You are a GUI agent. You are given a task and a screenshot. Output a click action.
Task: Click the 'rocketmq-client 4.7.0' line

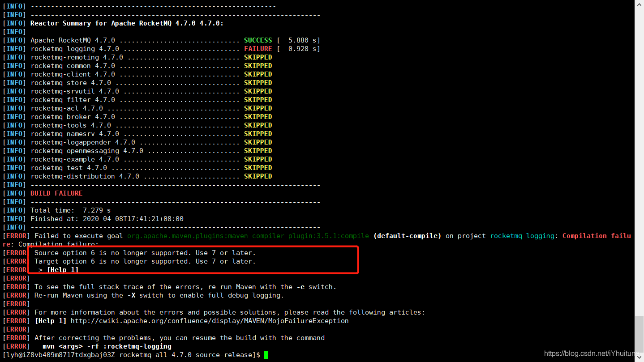(x=137, y=74)
